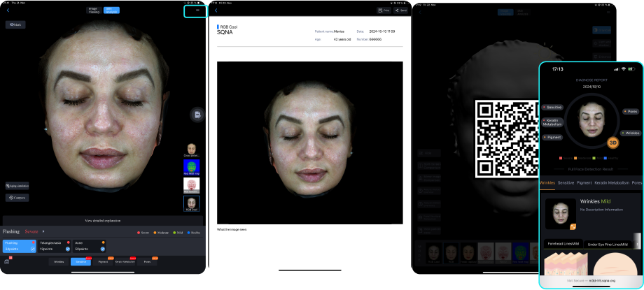Select the Wrinkles tab on the phone
Image resolution: width=644 pixels, height=290 pixels.
[x=547, y=183]
